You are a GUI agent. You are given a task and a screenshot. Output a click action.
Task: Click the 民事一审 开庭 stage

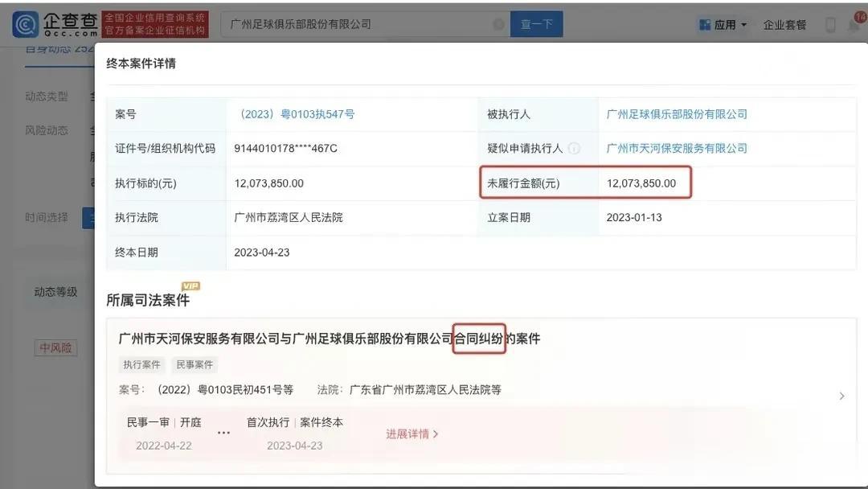pyautogui.click(x=164, y=422)
